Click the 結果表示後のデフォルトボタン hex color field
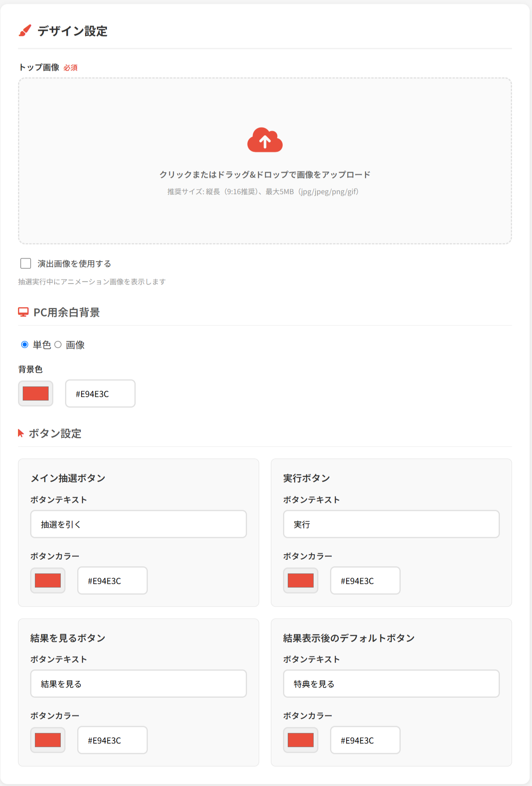Image resolution: width=532 pixels, height=786 pixels. [x=365, y=740]
